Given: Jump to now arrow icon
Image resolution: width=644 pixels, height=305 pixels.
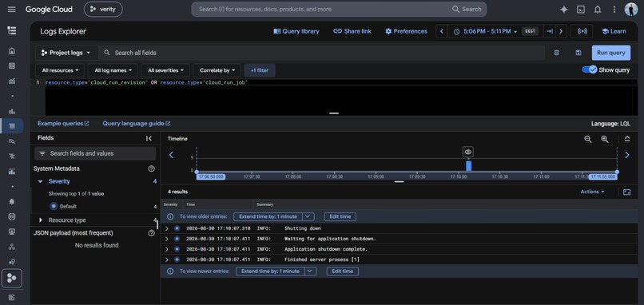Looking at the screenshot, I should 550,31.
